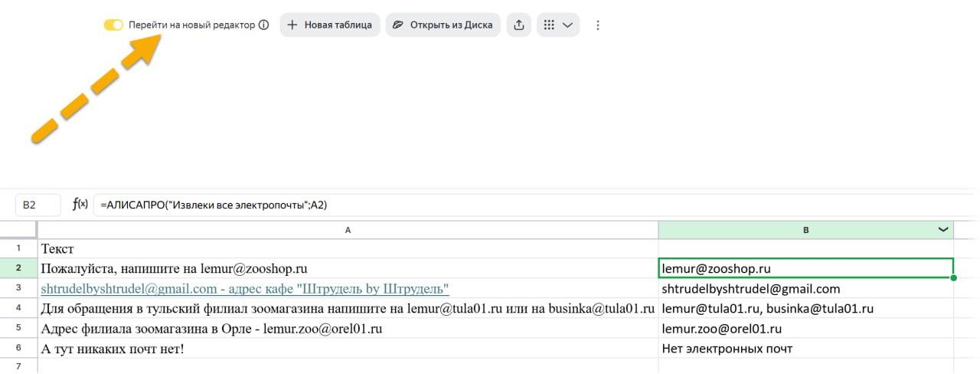Click cell about тульский филиал зоомагазина
This screenshot has width=980, height=374.
348,308
